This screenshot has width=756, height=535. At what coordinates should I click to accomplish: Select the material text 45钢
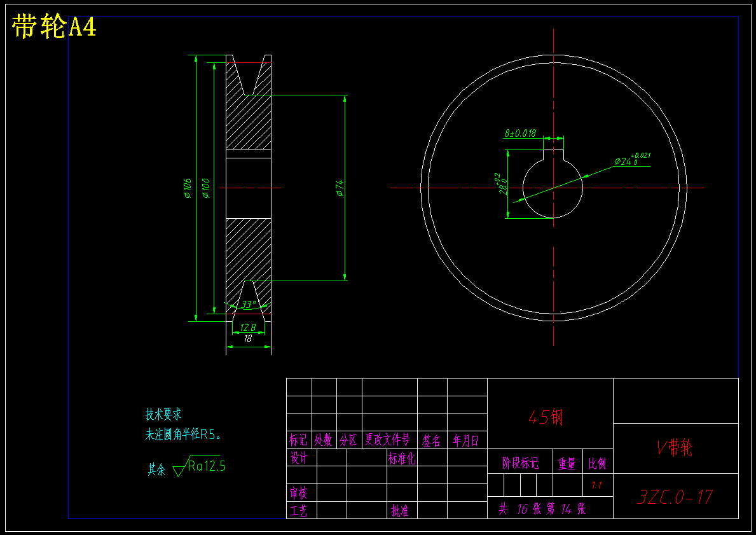[546, 417]
